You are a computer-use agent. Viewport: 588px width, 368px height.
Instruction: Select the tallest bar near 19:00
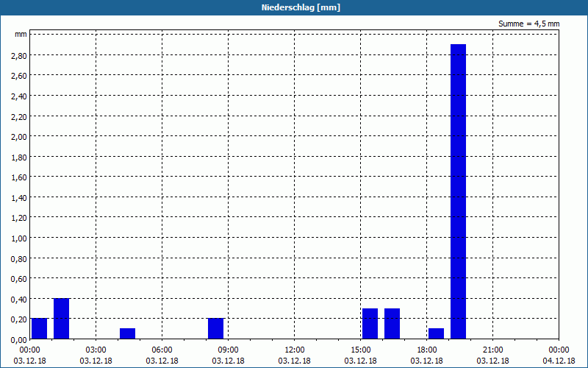pos(458,191)
